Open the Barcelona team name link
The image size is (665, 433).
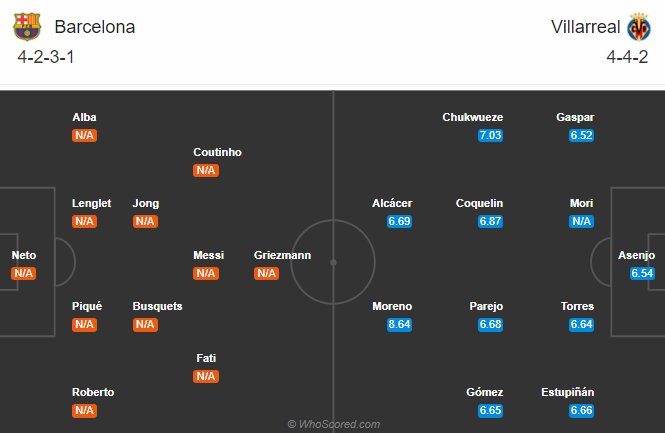click(x=95, y=27)
